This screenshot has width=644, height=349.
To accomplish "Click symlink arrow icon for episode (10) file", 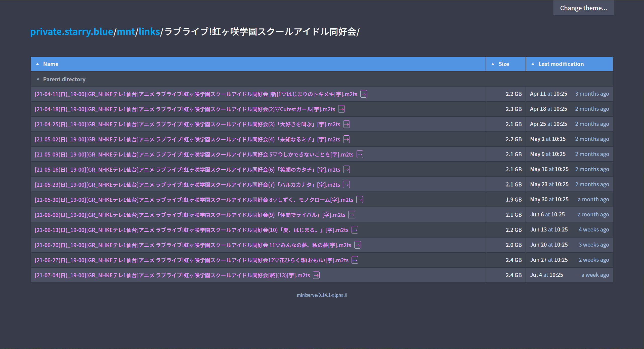I will click(355, 230).
